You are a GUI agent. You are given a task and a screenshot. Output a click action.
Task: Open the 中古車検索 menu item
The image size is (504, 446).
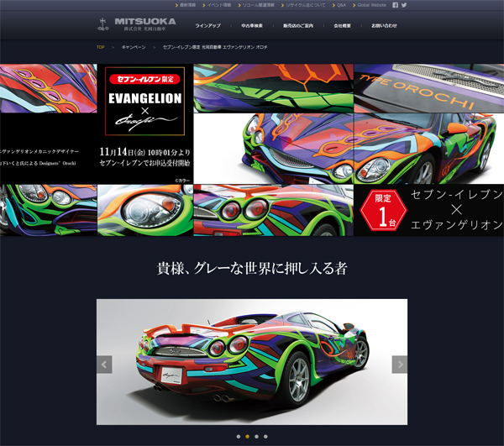[252, 26]
